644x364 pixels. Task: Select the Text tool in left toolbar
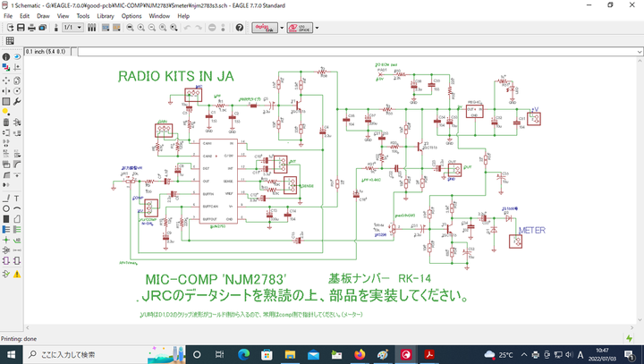point(18,198)
